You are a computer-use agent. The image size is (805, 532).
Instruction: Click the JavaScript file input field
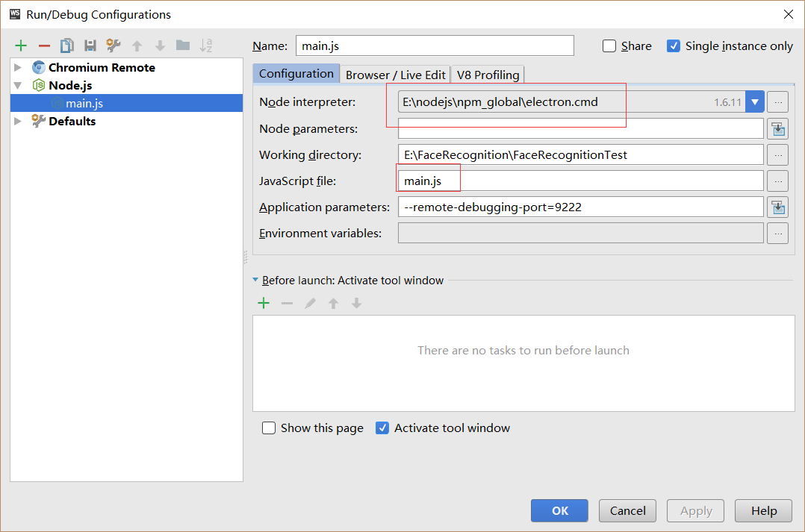[x=581, y=181]
